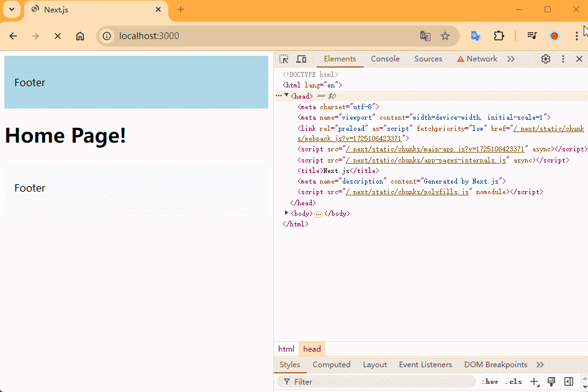Open the Computed styles tab
The height and width of the screenshot is (392, 588).
[x=331, y=365]
